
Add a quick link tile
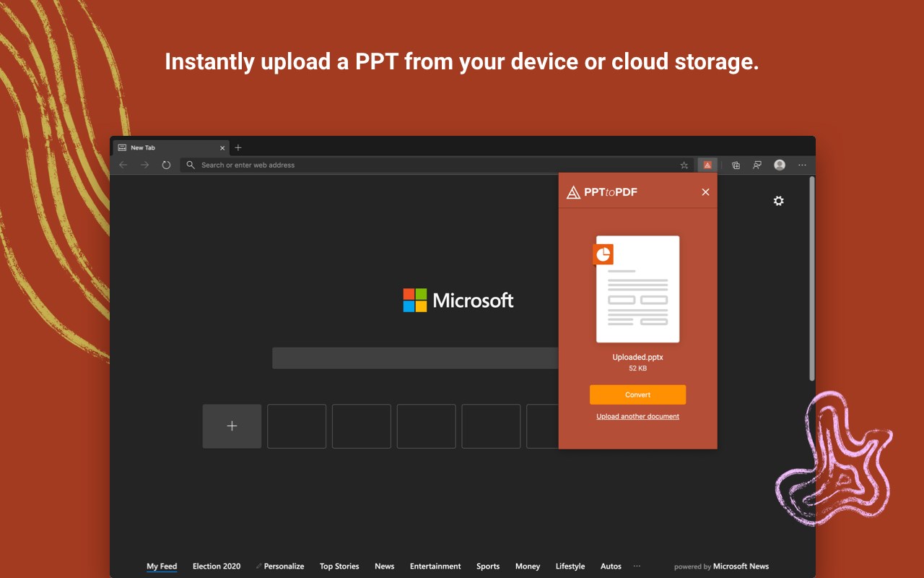[232, 426]
